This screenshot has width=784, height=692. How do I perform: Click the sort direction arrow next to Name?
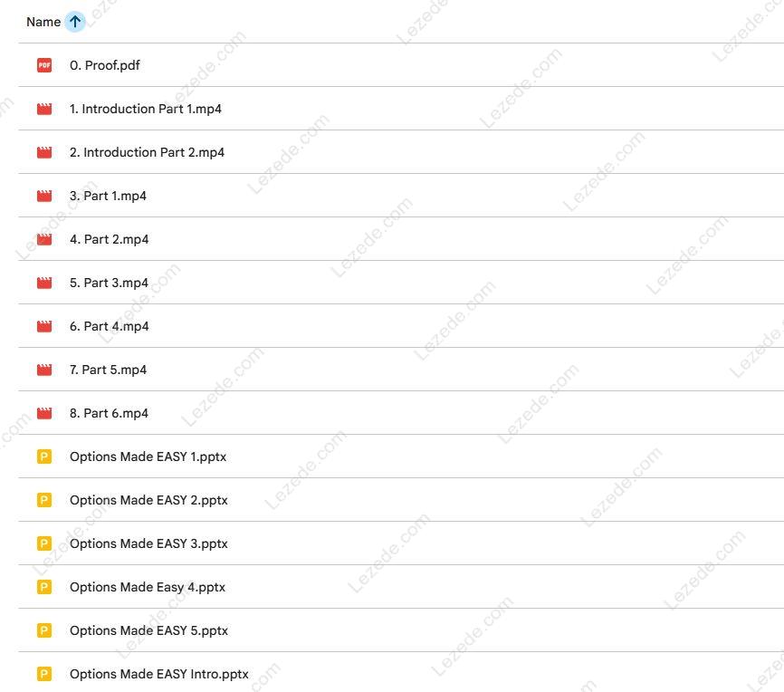click(75, 22)
